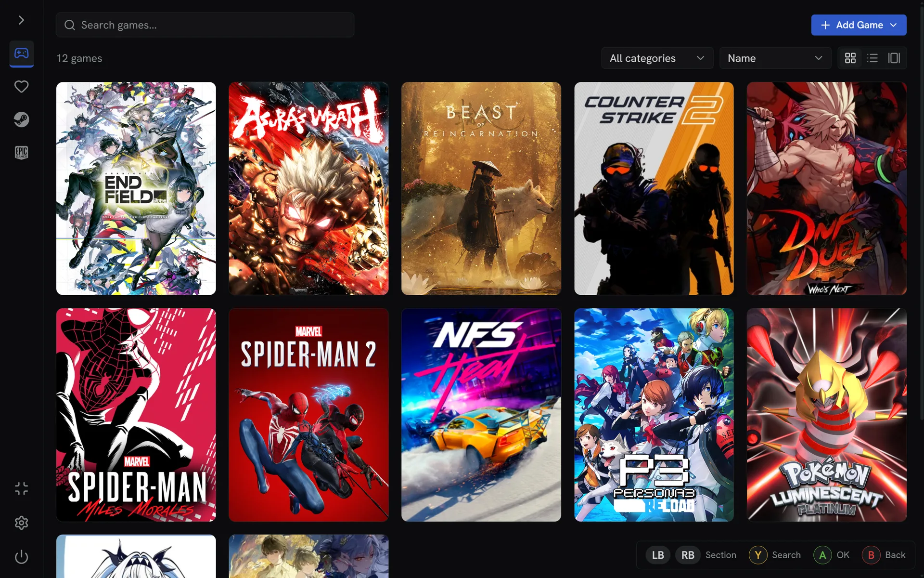Select the NFS Heat game cover
The width and height of the screenshot is (924, 578).
click(x=481, y=415)
